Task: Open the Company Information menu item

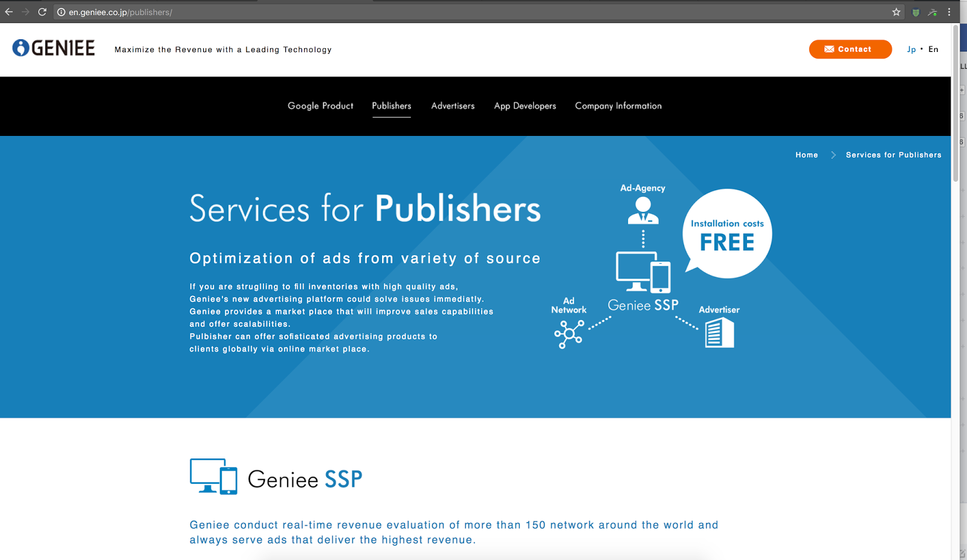Action: pyautogui.click(x=618, y=106)
